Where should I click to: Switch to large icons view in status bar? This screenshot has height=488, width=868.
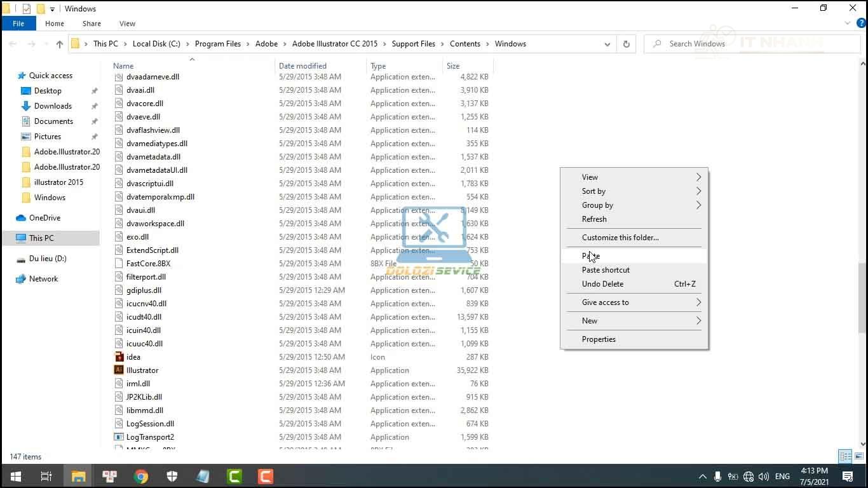(858, 456)
